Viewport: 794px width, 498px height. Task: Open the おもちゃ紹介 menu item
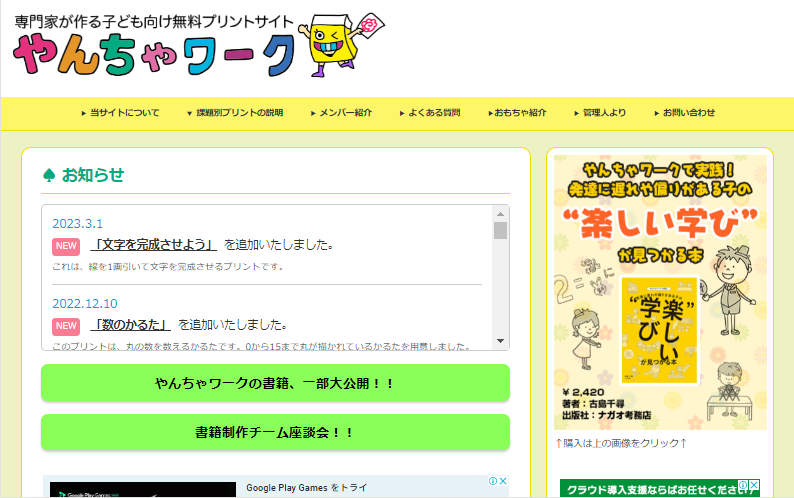[x=517, y=112]
